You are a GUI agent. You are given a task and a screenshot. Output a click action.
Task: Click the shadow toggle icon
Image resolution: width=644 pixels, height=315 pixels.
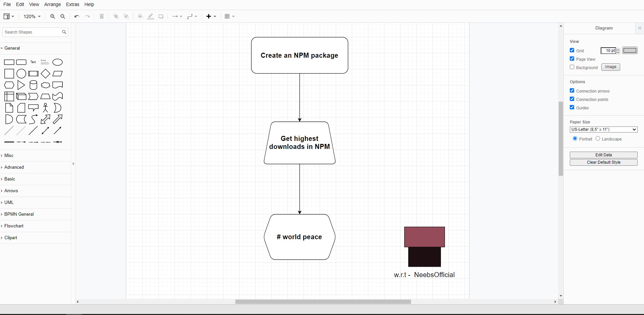(161, 16)
